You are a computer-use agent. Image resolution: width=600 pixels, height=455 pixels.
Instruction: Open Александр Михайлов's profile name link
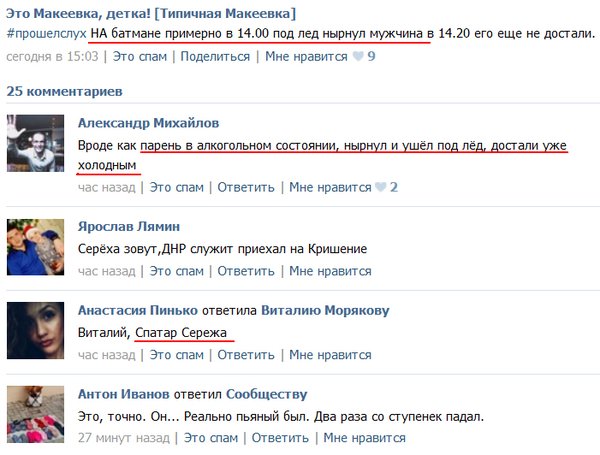pos(148,123)
